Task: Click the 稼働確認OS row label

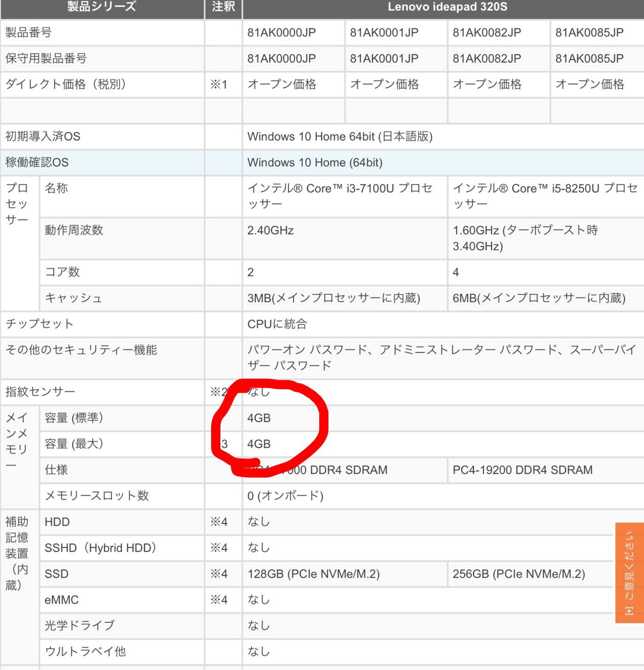Action: point(37,162)
